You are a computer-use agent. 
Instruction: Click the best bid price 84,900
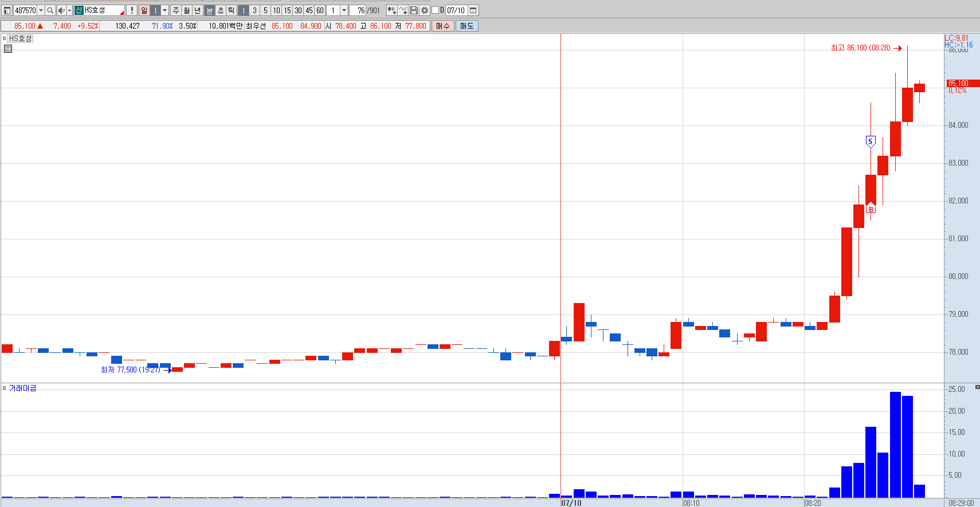(311, 26)
